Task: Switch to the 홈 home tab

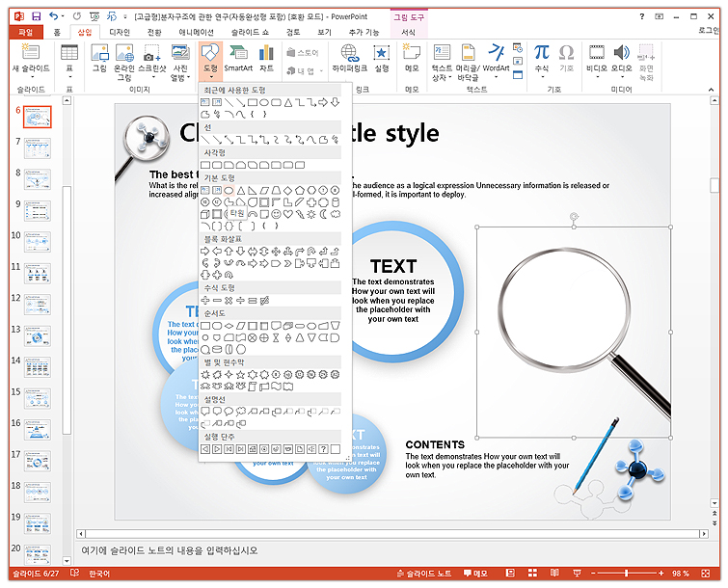Action: pos(57,32)
